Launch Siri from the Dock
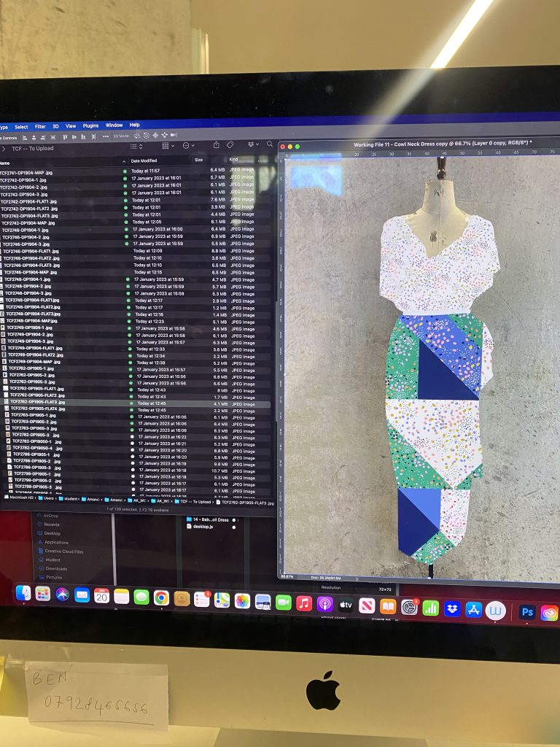This screenshot has height=747, width=560. click(x=63, y=595)
